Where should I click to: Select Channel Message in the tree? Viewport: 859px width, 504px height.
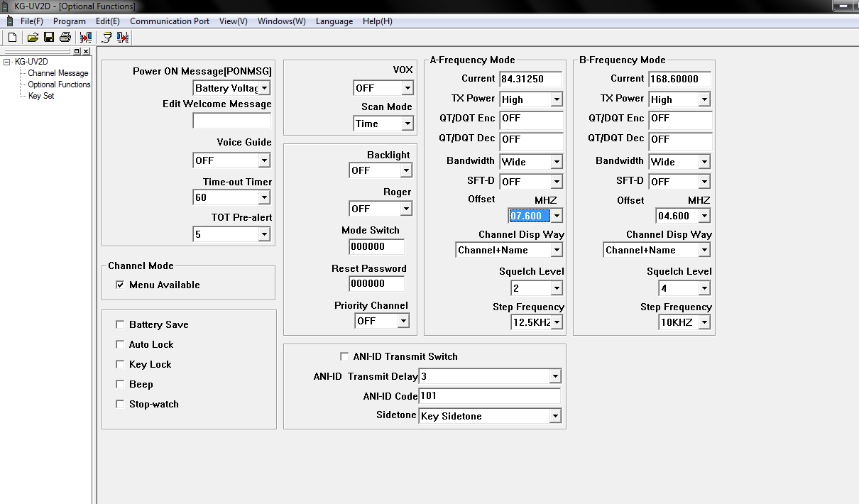pyautogui.click(x=58, y=73)
